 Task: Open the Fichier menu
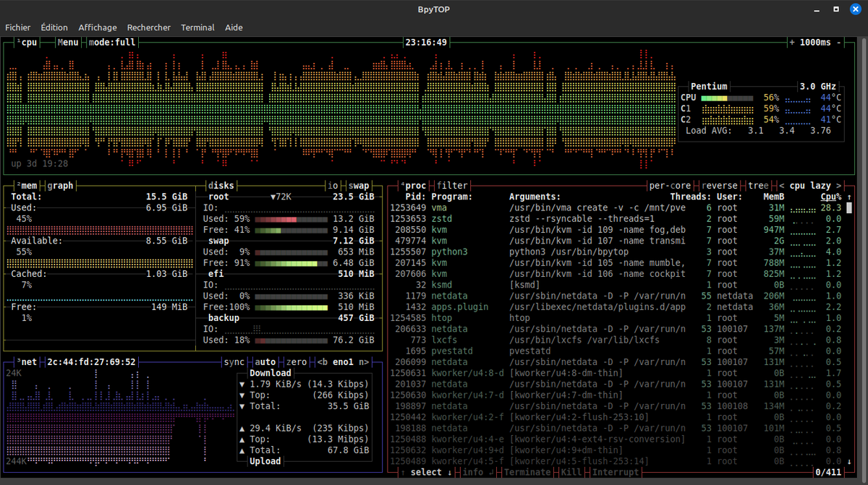coord(17,27)
